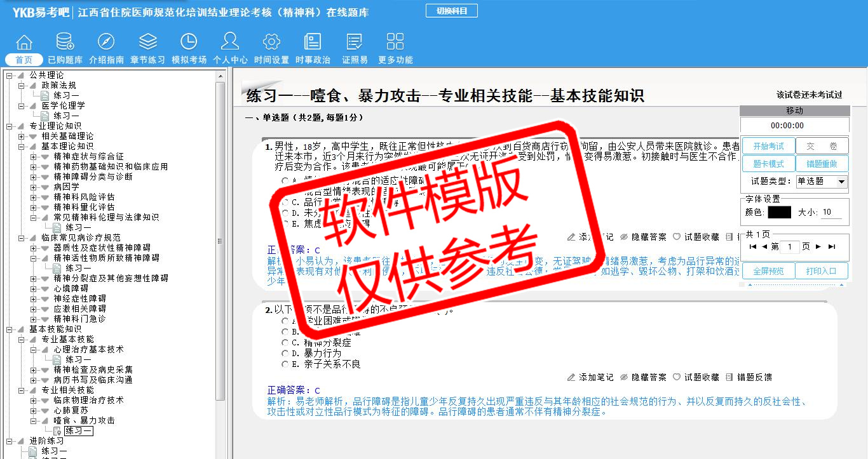
Task: Open 个人中心 personal center icon
Action: [230, 43]
